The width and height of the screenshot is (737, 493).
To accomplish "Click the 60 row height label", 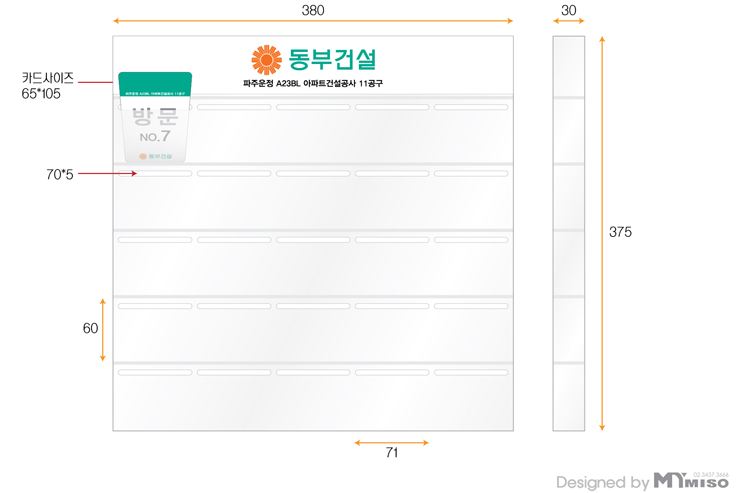I will point(90,328).
